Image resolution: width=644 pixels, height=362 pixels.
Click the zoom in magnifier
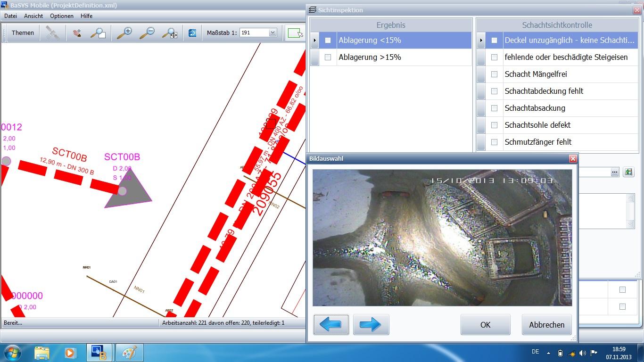tap(124, 33)
